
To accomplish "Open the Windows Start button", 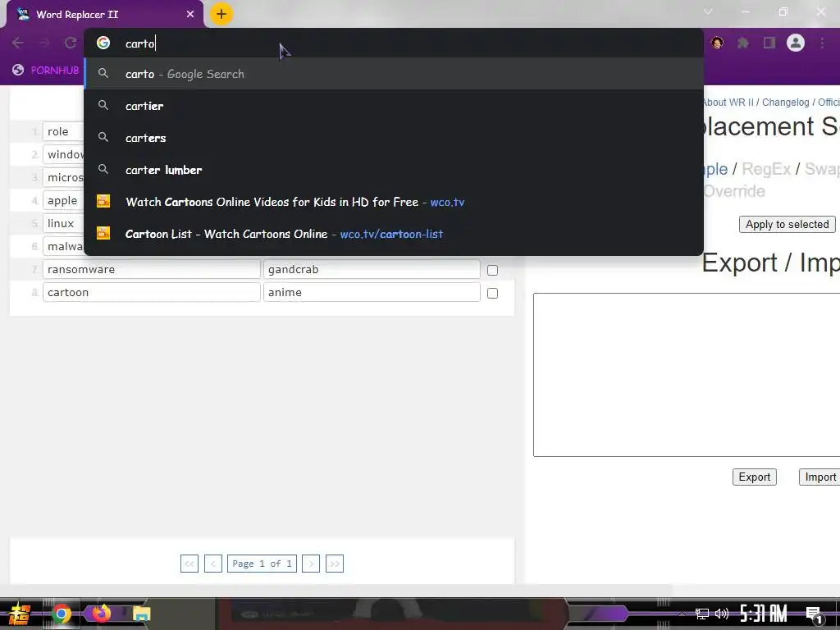I will [x=20, y=614].
